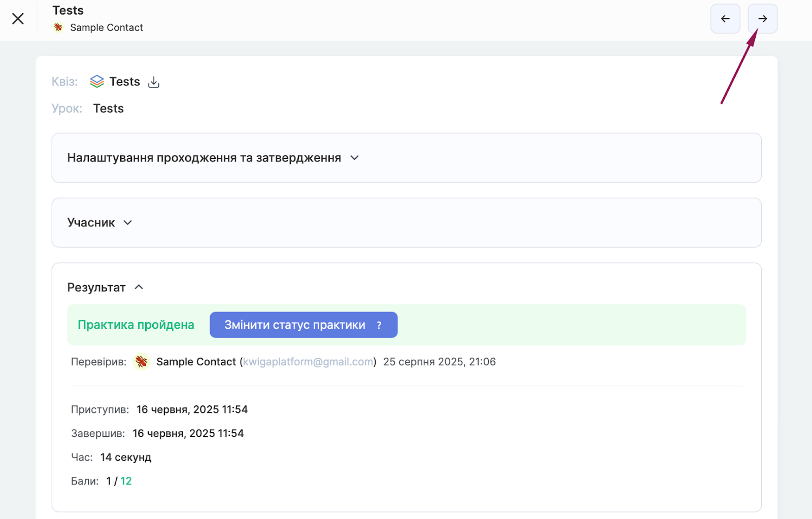Click the Практика пройдена status label

pyautogui.click(x=136, y=325)
